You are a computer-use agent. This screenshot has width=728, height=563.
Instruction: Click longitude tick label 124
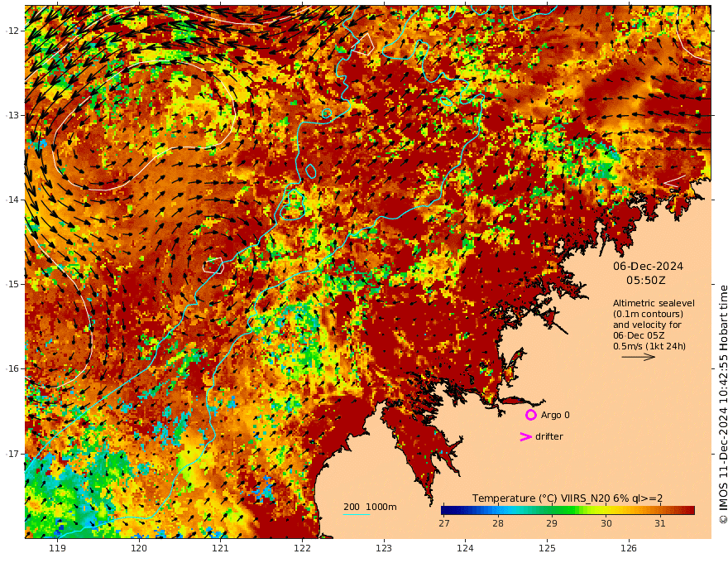coord(465,548)
